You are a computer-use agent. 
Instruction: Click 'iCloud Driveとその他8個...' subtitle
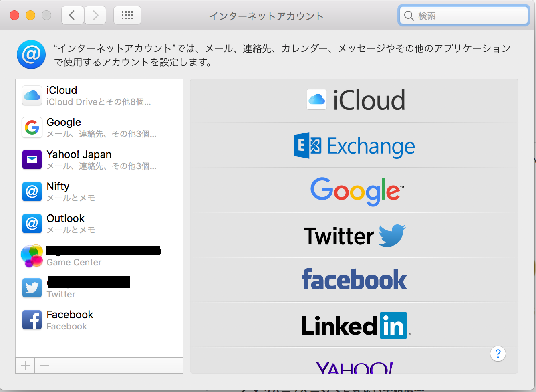pyautogui.click(x=99, y=102)
